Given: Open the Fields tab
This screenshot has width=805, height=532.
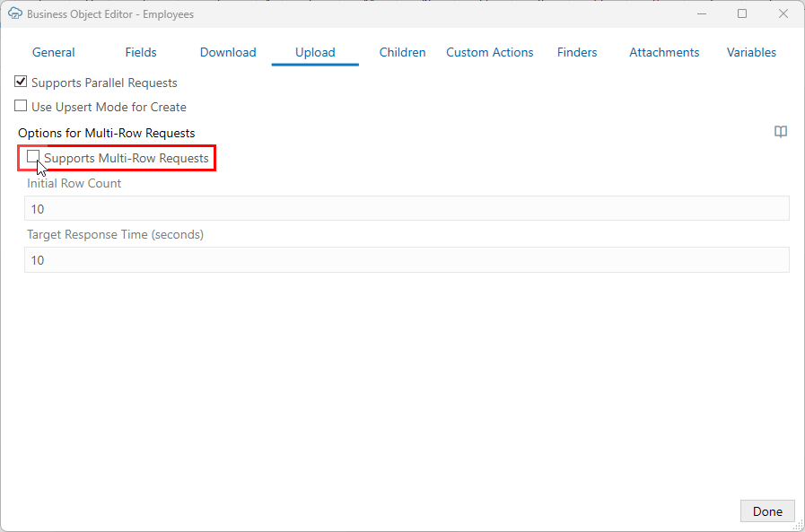Looking at the screenshot, I should [140, 52].
